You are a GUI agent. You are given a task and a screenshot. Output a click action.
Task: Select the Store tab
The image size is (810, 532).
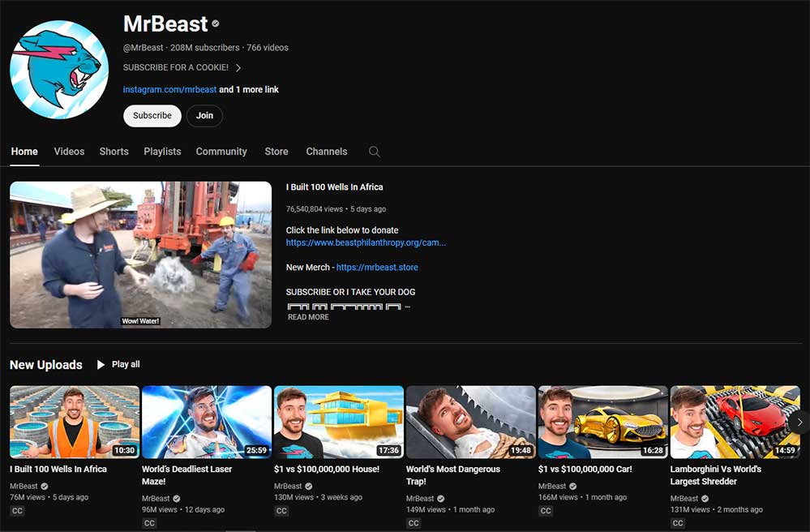pyautogui.click(x=276, y=152)
